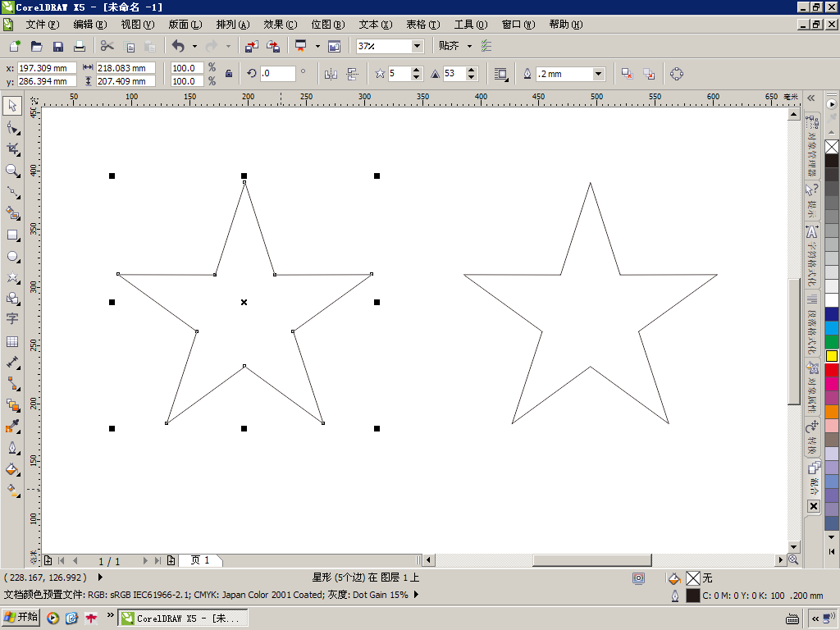Select the Blend interactive tool
This screenshot has width=840, height=630.
click(x=12, y=405)
